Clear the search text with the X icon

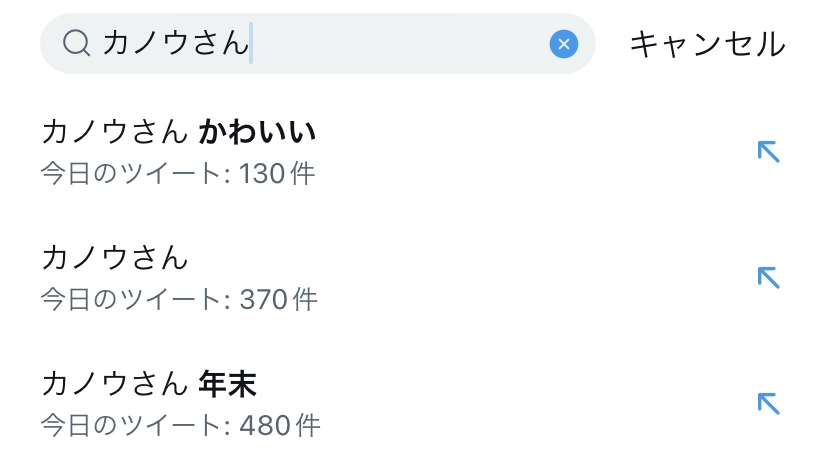[563, 43]
